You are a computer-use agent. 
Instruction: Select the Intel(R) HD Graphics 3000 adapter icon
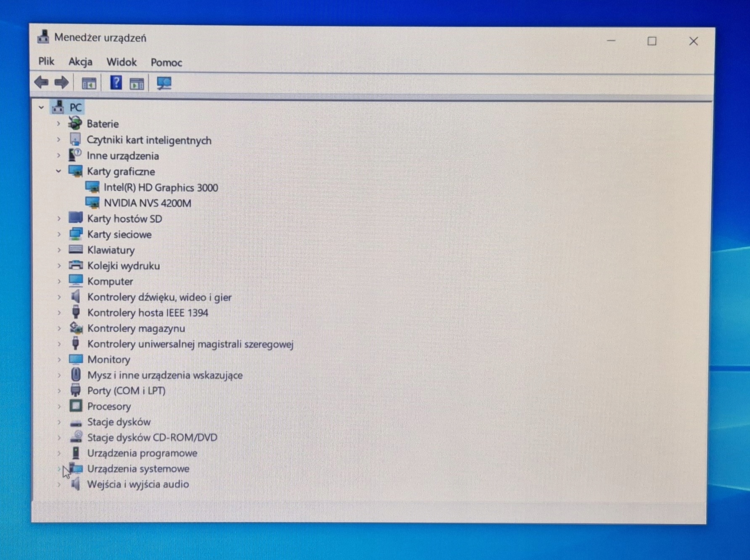point(92,187)
